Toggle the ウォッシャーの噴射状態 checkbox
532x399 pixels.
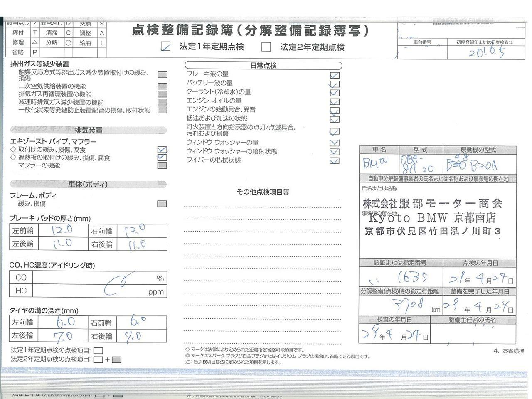pos(335,152)
